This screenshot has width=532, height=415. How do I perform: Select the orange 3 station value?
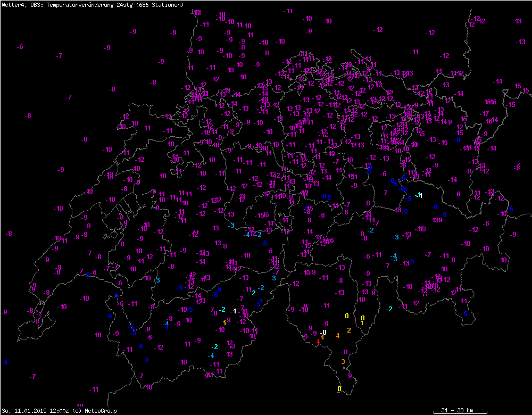tap(343, 362)
